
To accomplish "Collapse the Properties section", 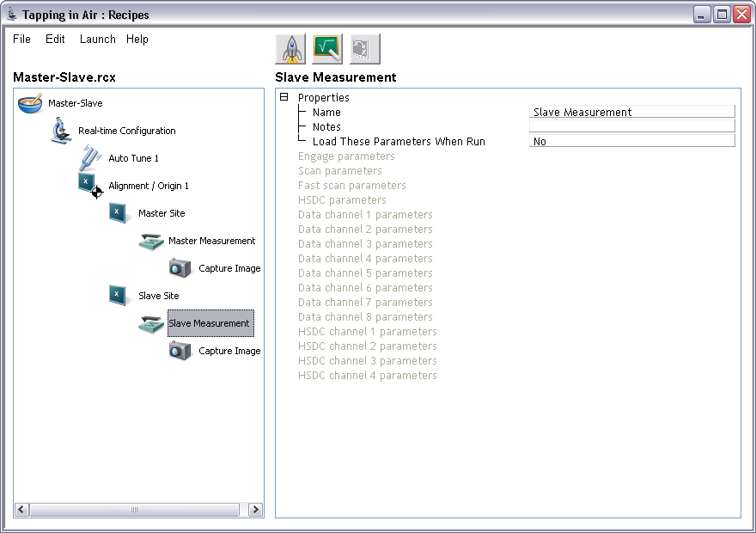I will tap(284, 98).
